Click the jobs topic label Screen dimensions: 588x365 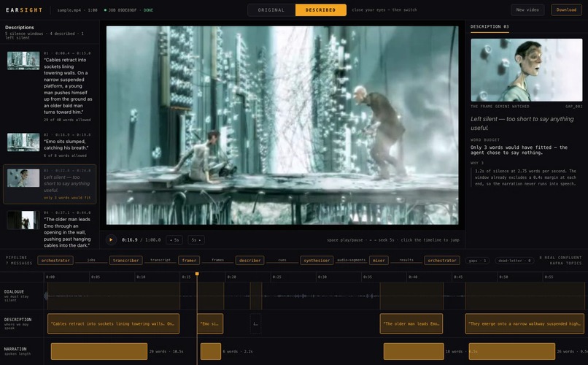(91, 260)
